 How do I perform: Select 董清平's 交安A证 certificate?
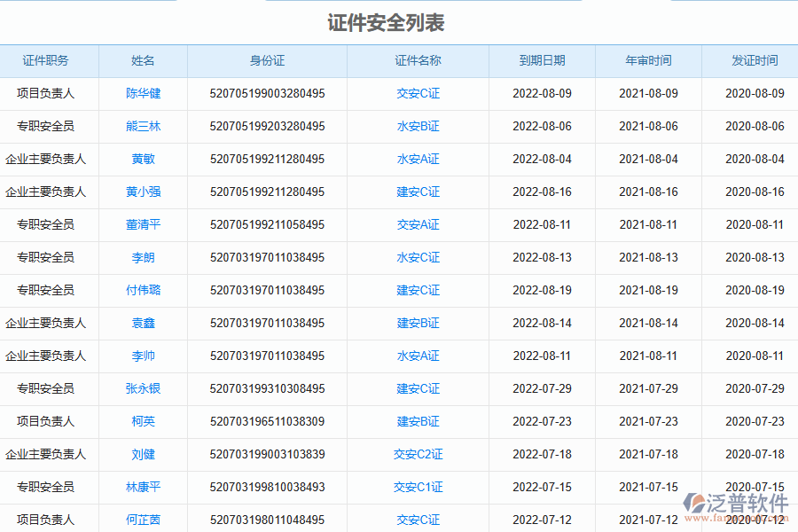[417, 224]
